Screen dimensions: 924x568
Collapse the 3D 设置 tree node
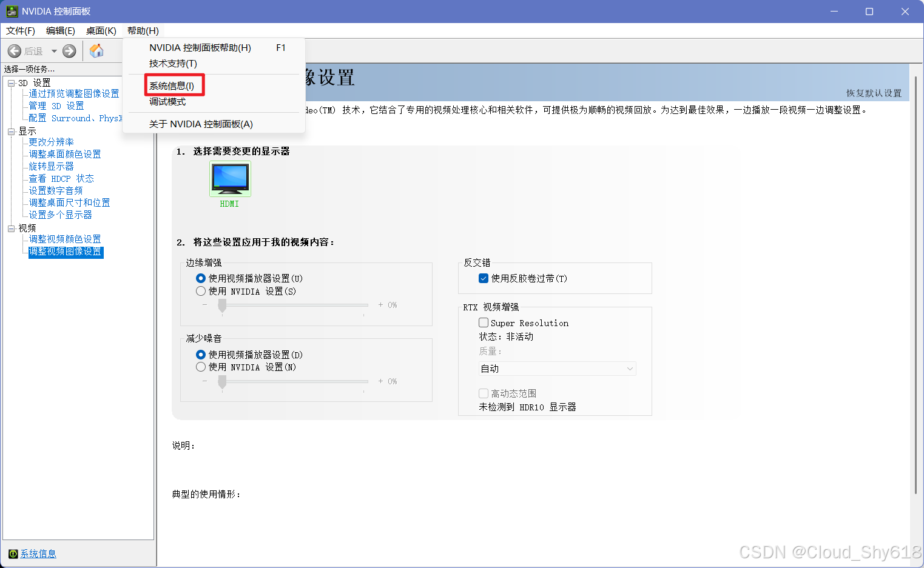(x=11, y=83)
